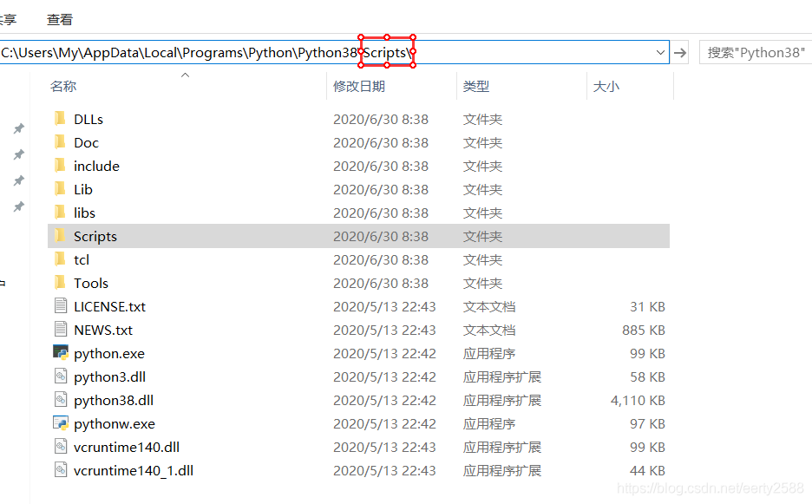
Task: Click the pythonw.exe application icon
Action: coord(59,423)
